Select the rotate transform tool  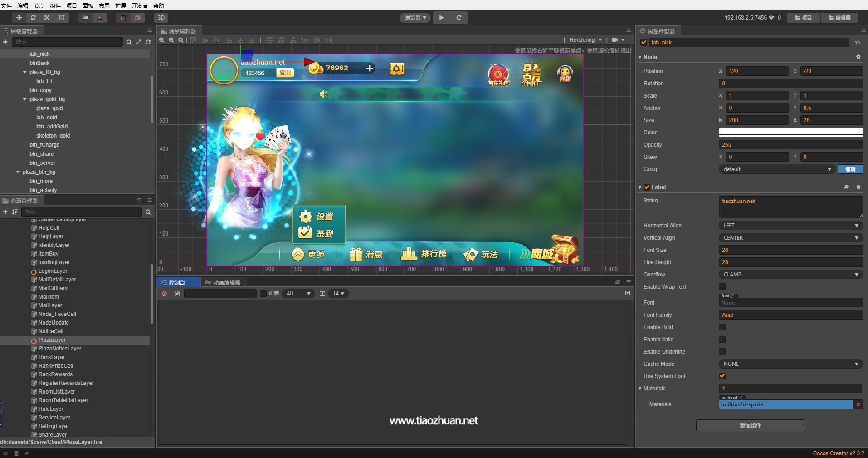pos(33,18)
